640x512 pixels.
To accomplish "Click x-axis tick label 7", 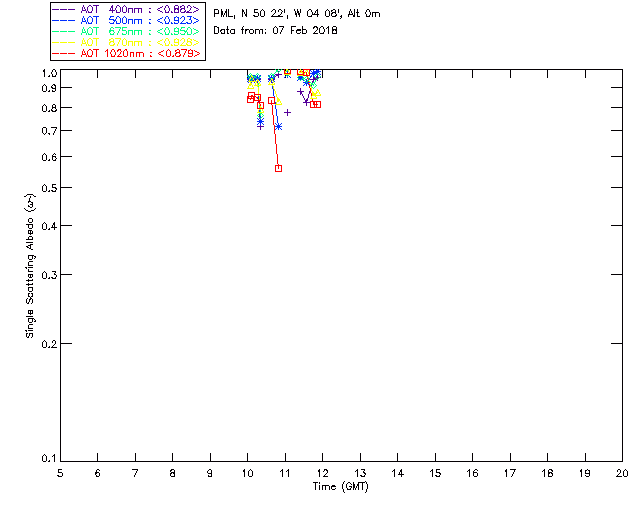I will 135,473.
